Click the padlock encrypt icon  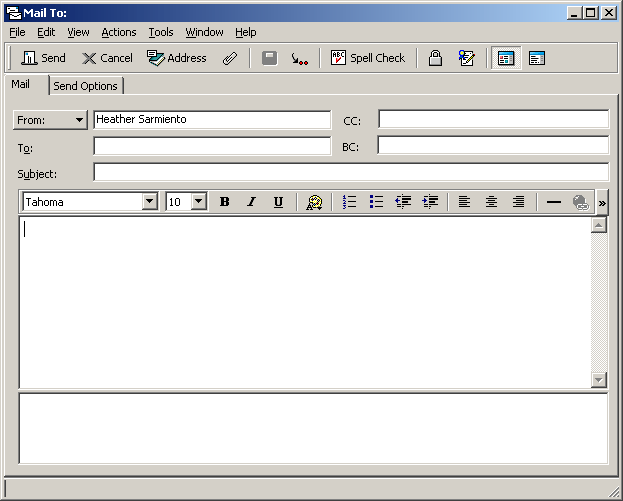[x=435, y=58]
